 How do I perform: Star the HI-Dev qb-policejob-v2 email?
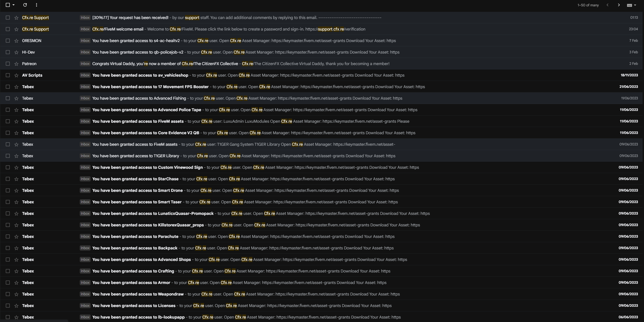click(16, 52)
